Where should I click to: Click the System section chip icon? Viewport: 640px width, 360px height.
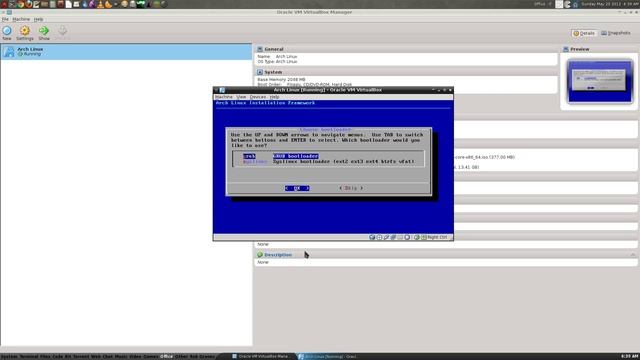tap(260, 72)
